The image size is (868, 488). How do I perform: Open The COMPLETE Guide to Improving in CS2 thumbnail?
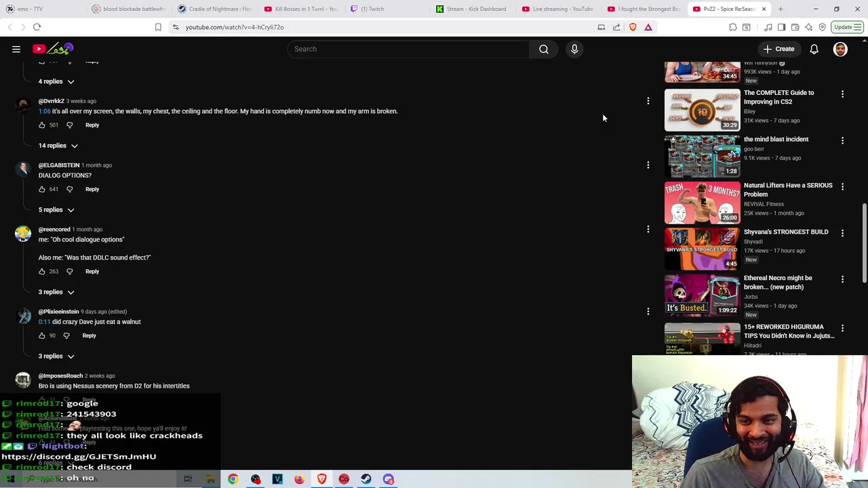(x=702, y=110)
